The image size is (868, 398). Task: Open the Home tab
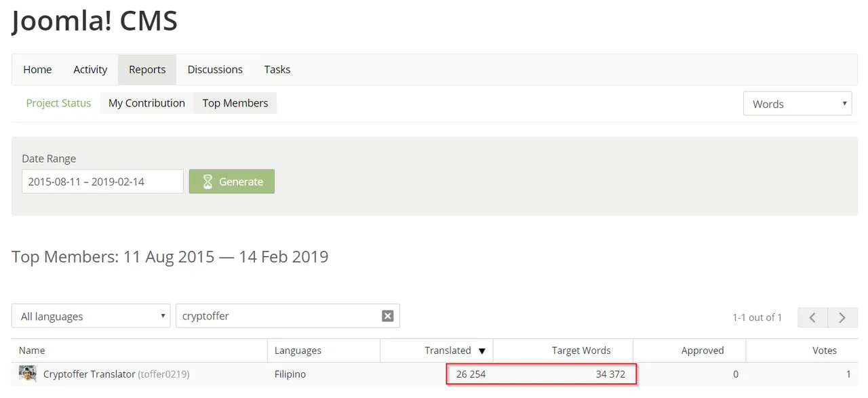tap(37, 70)
